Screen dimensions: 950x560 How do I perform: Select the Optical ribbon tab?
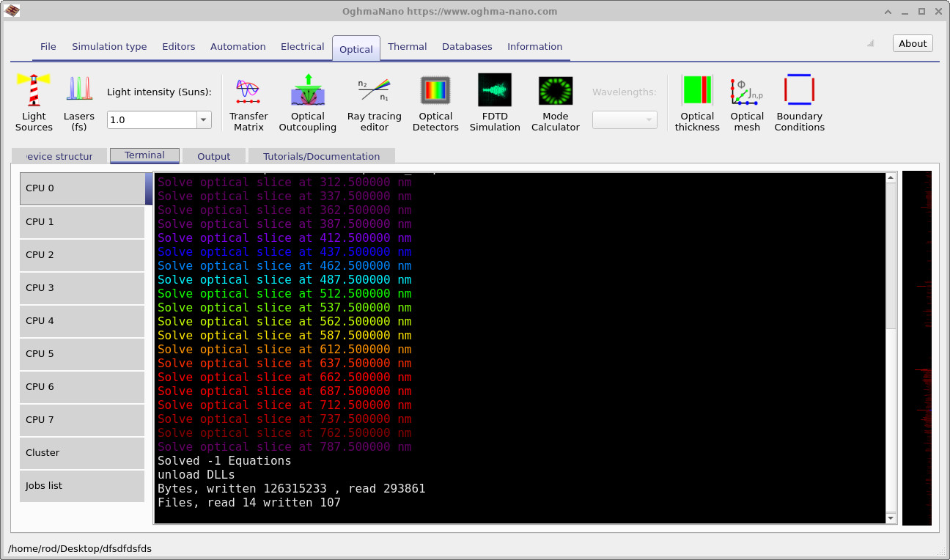click(x=356, y=49)
